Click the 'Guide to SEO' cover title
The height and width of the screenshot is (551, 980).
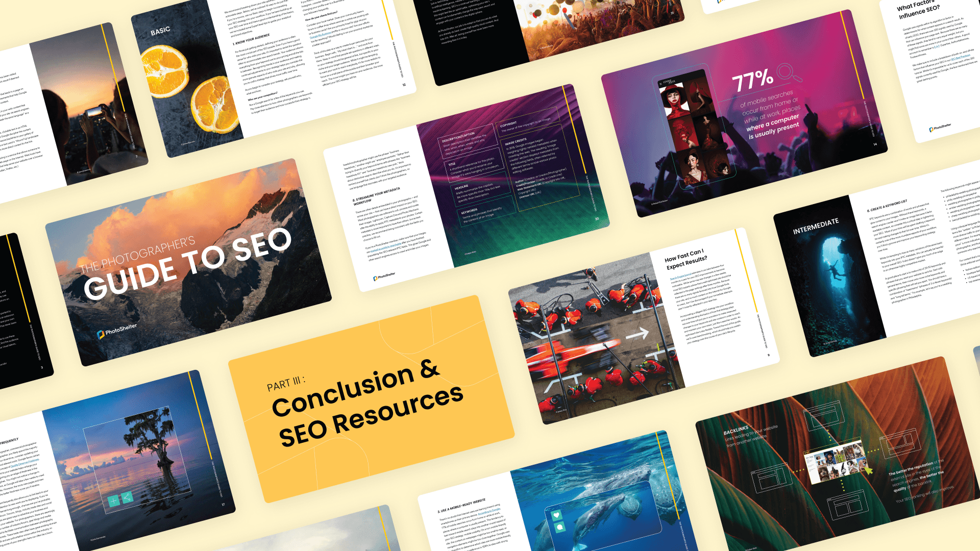point(187,264)
